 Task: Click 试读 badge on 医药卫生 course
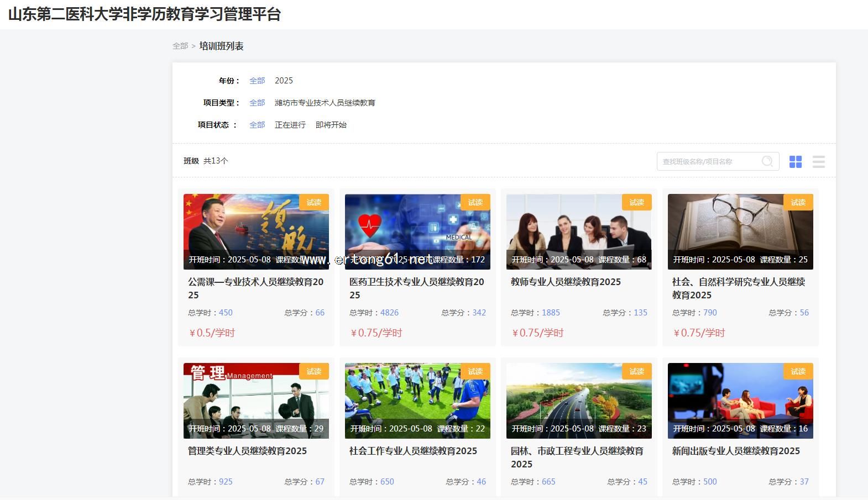tap(475, 202)
